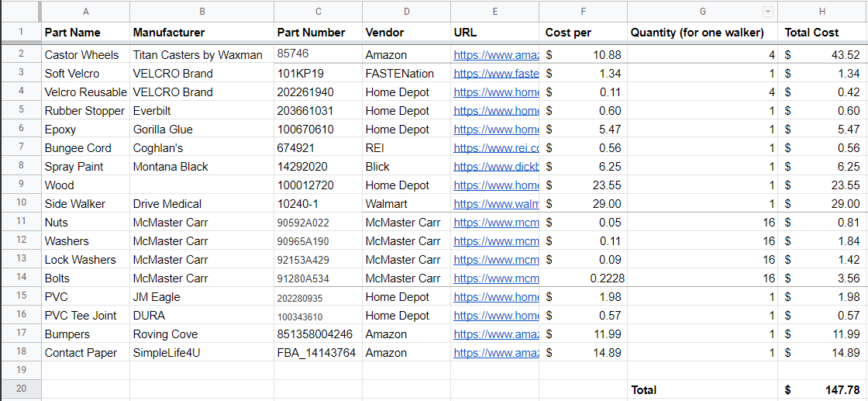868x401 pixels.
Task: Open the Amazon link for Contact Paper
Action: point(496,353)
